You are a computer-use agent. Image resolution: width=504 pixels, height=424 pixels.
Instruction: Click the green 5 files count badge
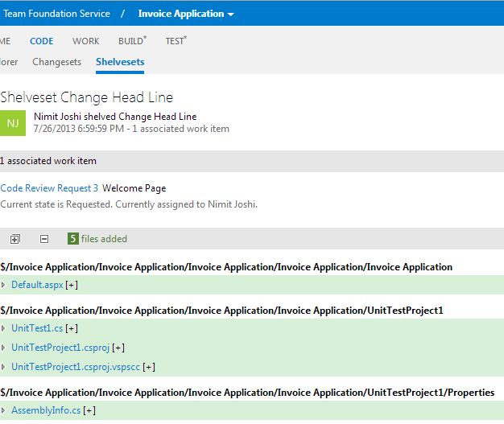72,239
